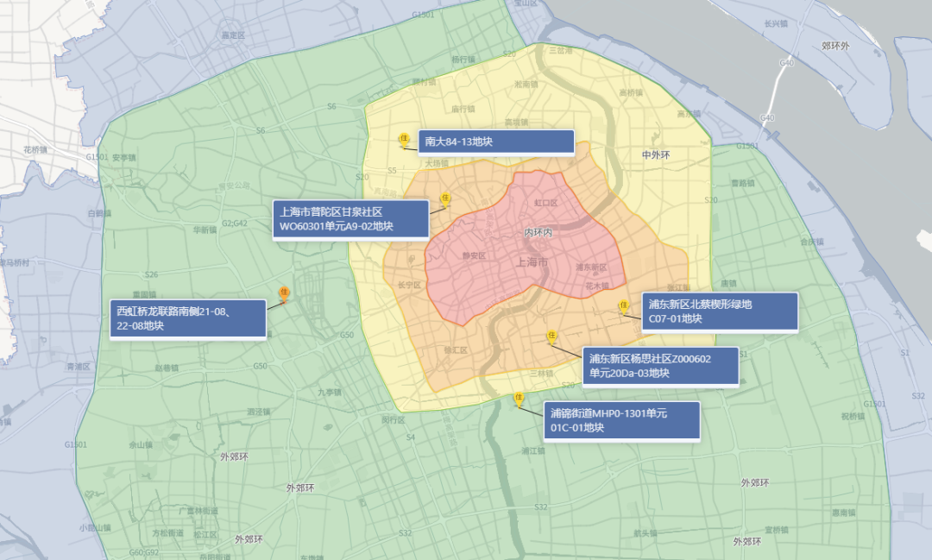
Task: Click the 杨思社区 20Da-03地块 marker pin
Action: pos(551,338)
